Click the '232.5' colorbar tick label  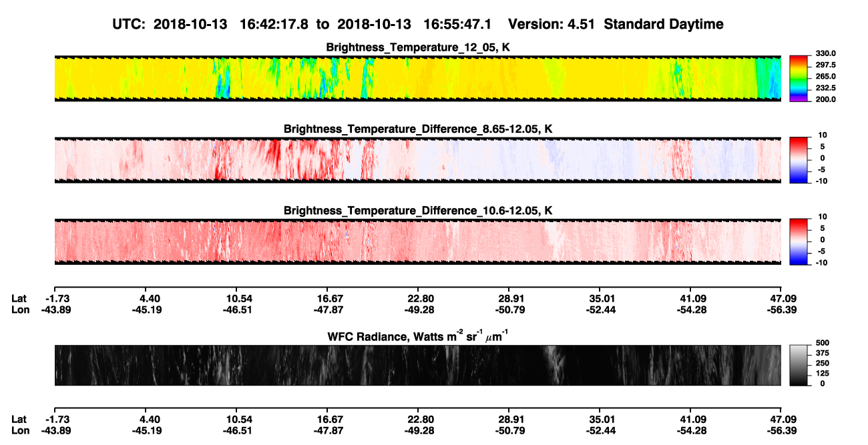pyautogui.click(x=825, y=87)
